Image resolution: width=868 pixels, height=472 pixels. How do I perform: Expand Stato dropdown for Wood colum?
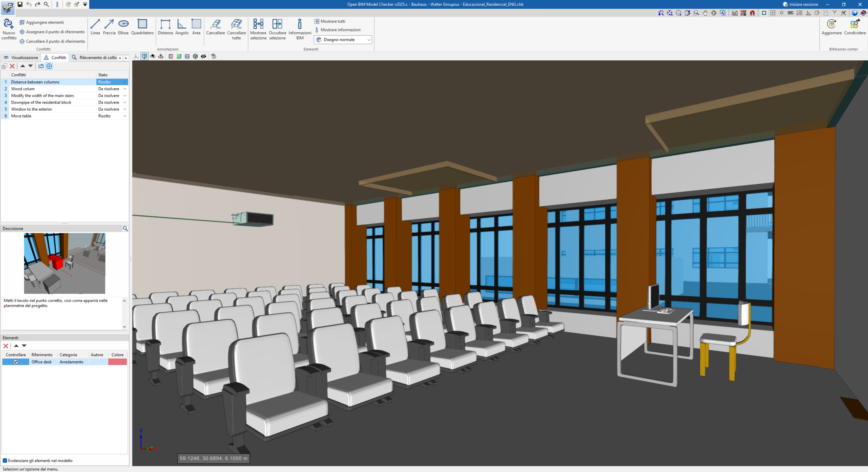125,89
